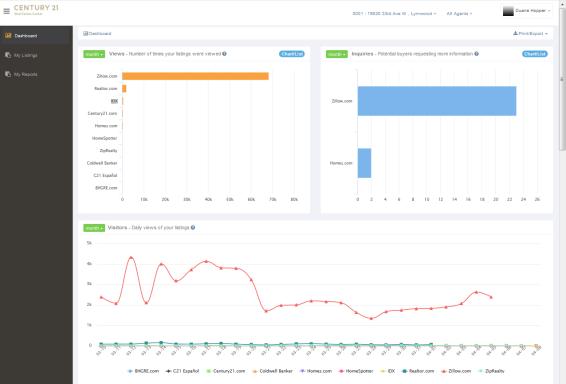Click the Dashboard sidebar chart icon
The width and height of the screenshot is (566, 384).
coord(8,35)
